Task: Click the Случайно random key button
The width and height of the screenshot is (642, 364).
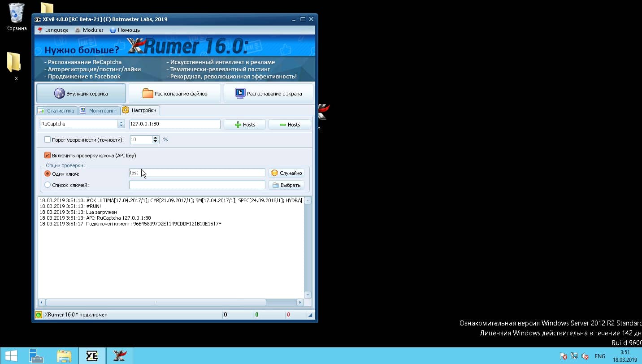Action: 287,173
